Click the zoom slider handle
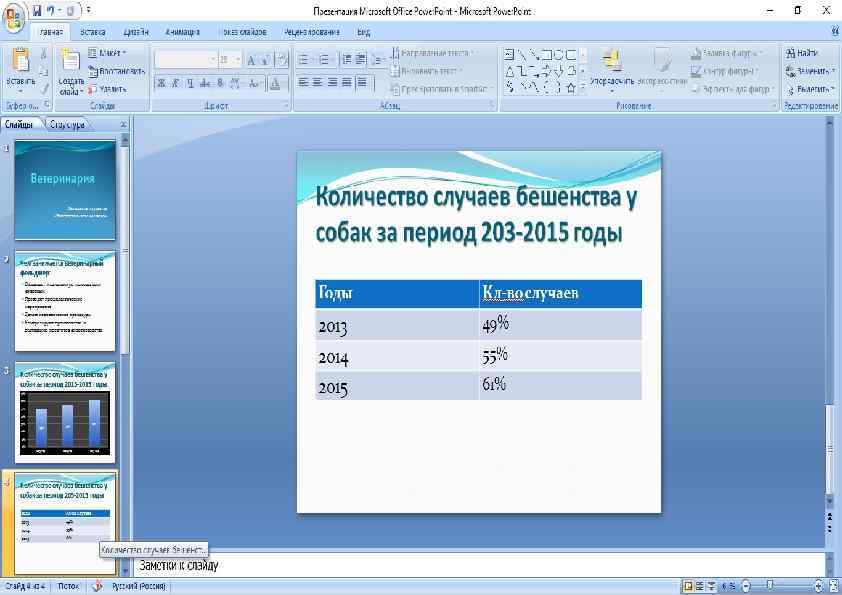Image resolution: width=842 pixels, height=595 pixels. coord(770,585)
